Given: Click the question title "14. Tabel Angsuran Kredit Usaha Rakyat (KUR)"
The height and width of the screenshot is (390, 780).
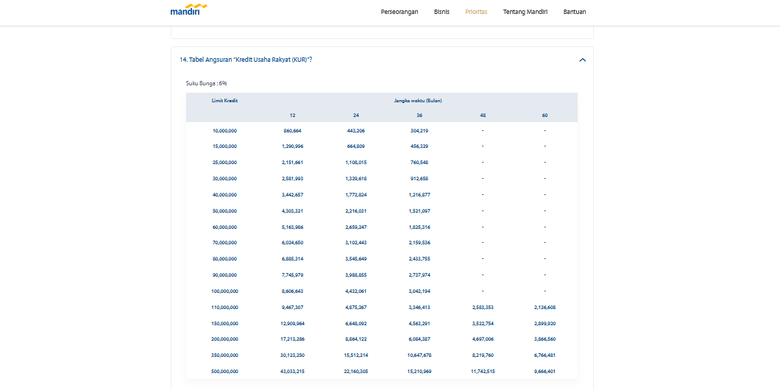Looking at the screenshot, I should (246, 60).
